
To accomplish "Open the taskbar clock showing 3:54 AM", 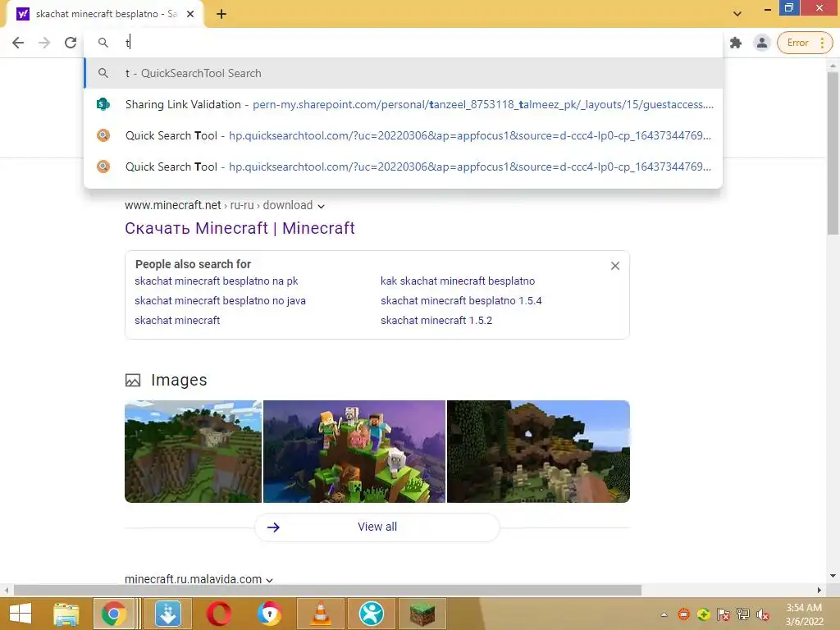I will (804, 614).
